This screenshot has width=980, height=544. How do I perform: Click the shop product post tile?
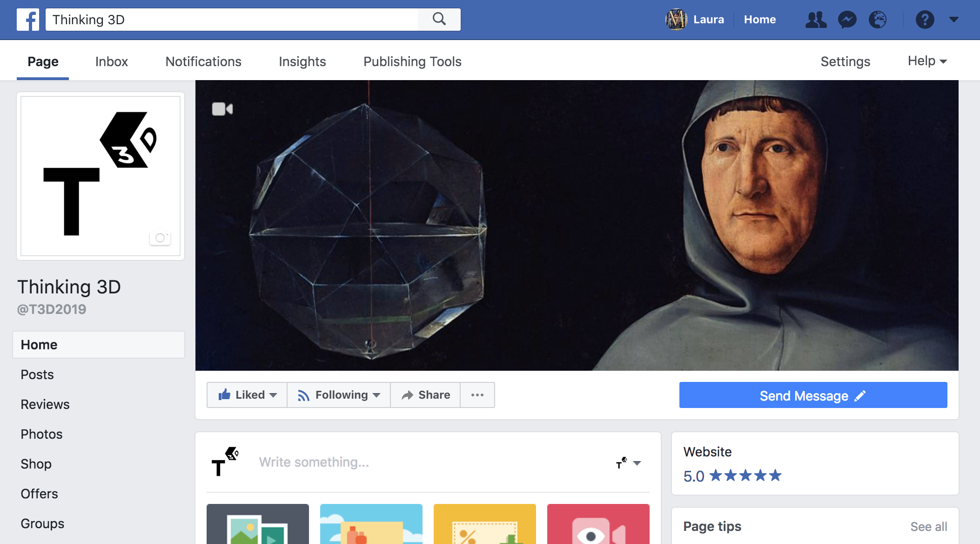coord(371,524)
